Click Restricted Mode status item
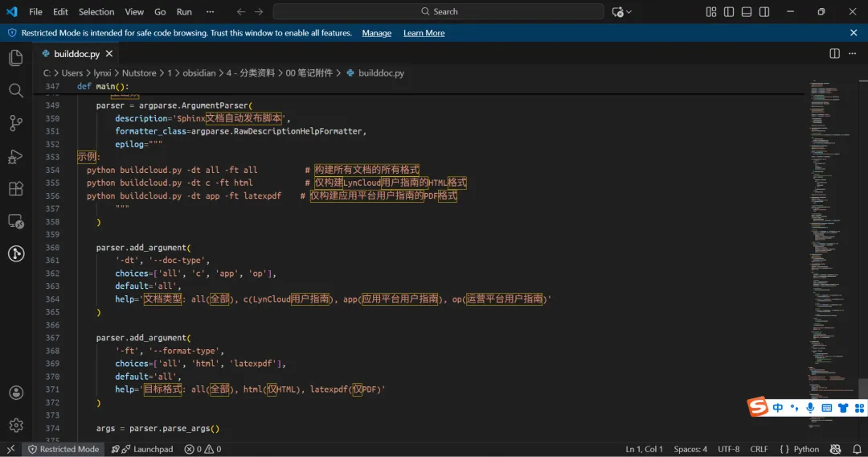Viewport: 868px width, 457px height. coord(63,449)
